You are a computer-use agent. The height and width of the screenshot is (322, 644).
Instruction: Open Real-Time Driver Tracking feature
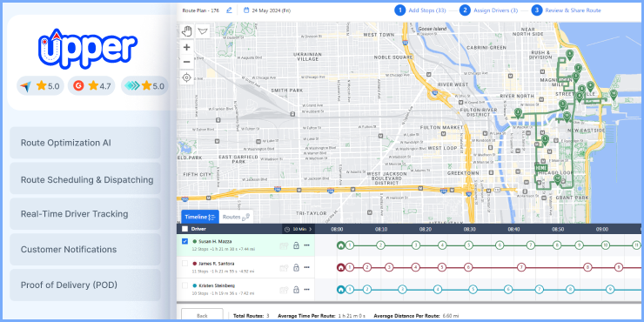85,214
